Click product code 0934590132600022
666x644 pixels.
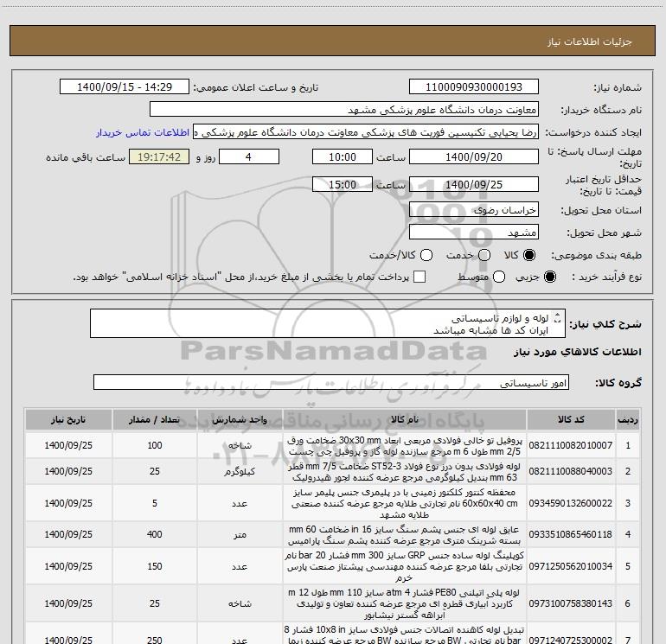click(571, 503)
